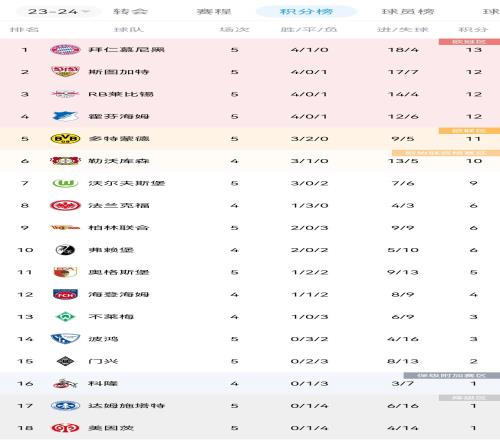
Task: Switch to the 转会 tab
Action: tap(130, 11)
